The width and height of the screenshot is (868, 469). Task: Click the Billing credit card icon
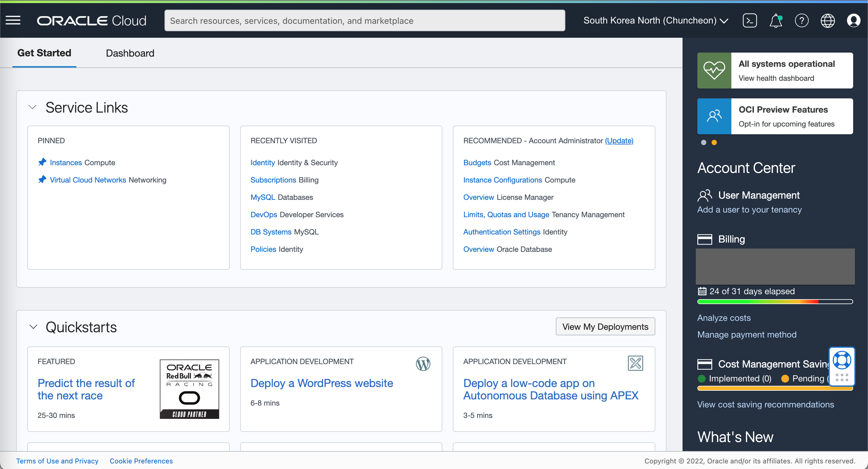[705, 239]
